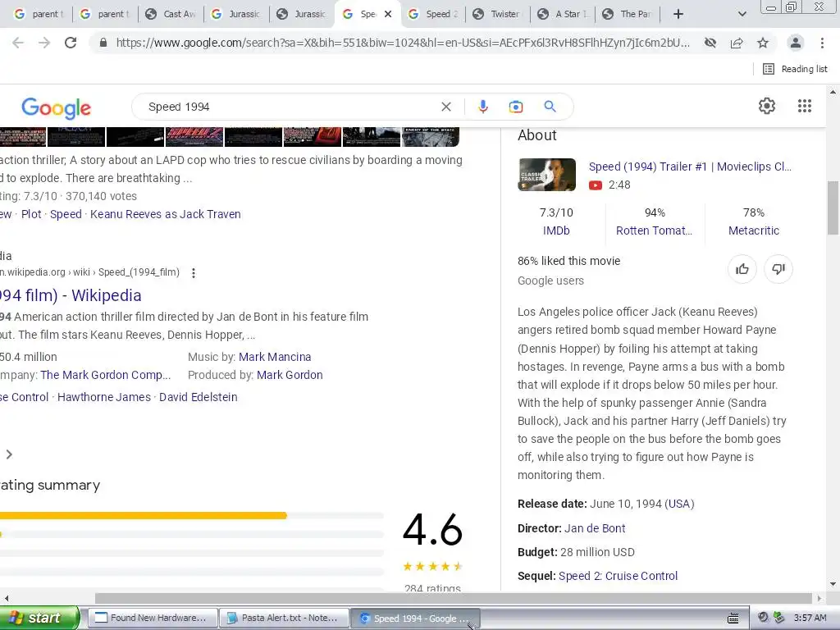Expand the tab search dropdown
This screenshot has height=630, width=840.
(x=742, y=14)
